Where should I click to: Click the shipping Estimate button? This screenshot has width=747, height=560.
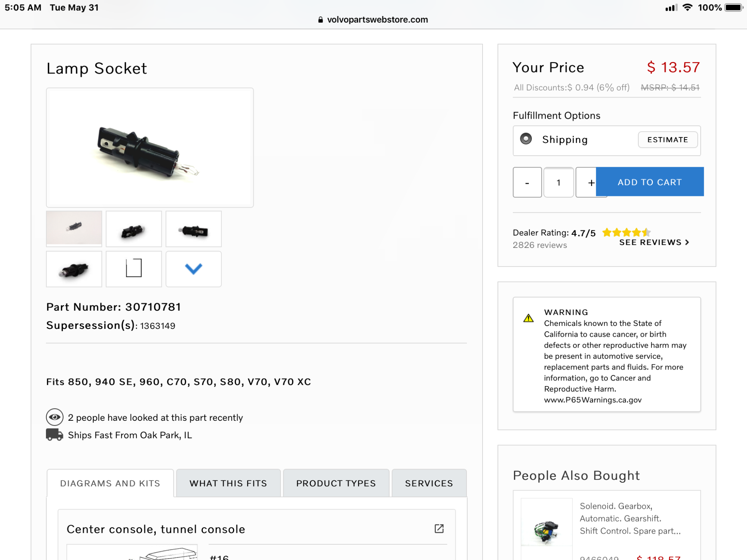click(x=667, y=140)
